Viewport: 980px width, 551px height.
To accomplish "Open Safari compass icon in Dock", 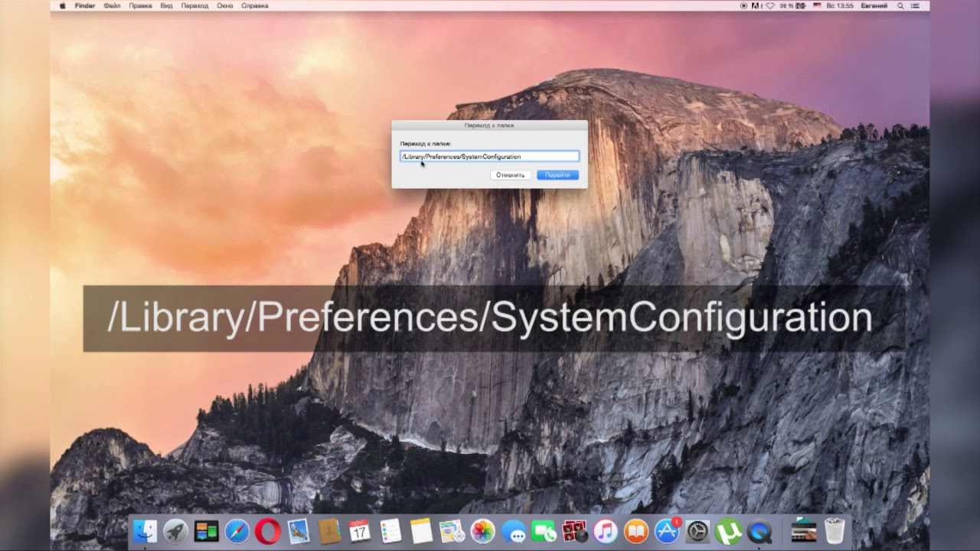I will click(237, 530).
